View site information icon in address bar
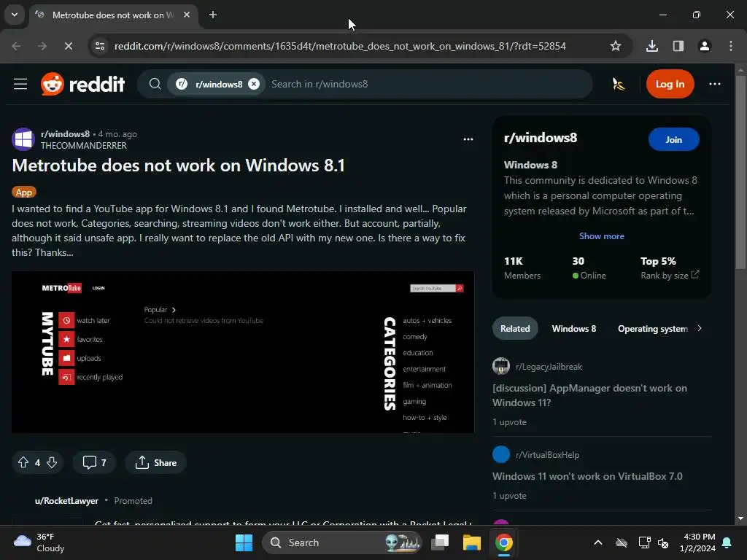Image resolution: width=747 pixels, height=560 pixels. (99, 46)
